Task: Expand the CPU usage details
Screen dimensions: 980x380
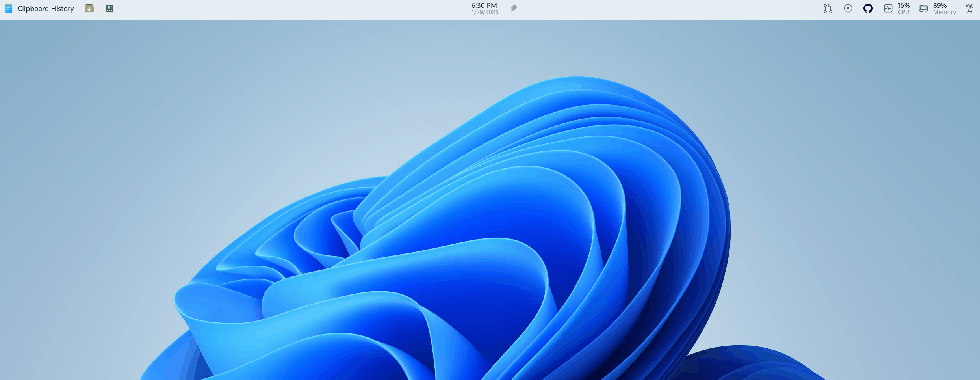Action: click(x=903, y=8)
